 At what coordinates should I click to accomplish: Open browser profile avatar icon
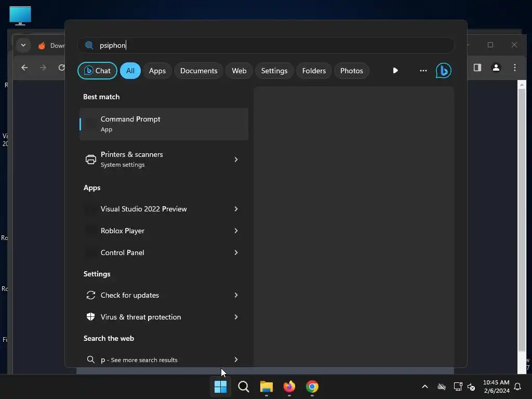tap(496, 68)
